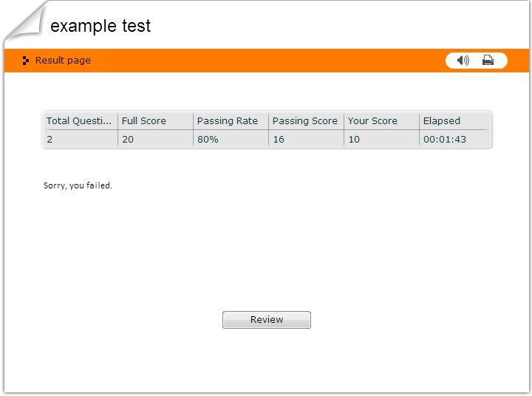Mute the sound with speaker icon
This screenshot has height=396, width=532.
click(x=463, y=61)
